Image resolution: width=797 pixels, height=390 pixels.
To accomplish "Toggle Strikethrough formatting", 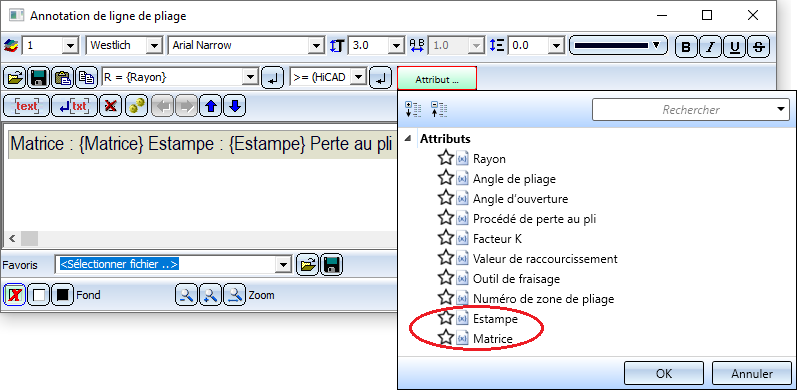I will click(759, 47).
